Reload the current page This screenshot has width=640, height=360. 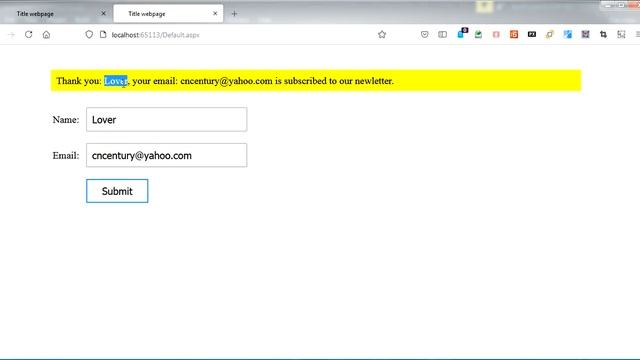pyautogui.click(x=28, y=35)
